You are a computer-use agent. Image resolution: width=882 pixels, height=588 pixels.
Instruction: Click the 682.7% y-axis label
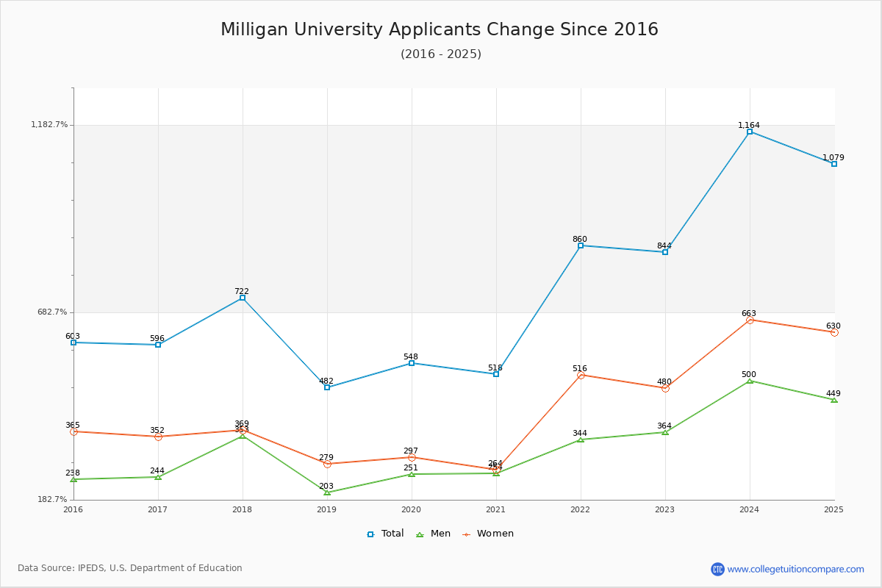(x=52, y=312)
